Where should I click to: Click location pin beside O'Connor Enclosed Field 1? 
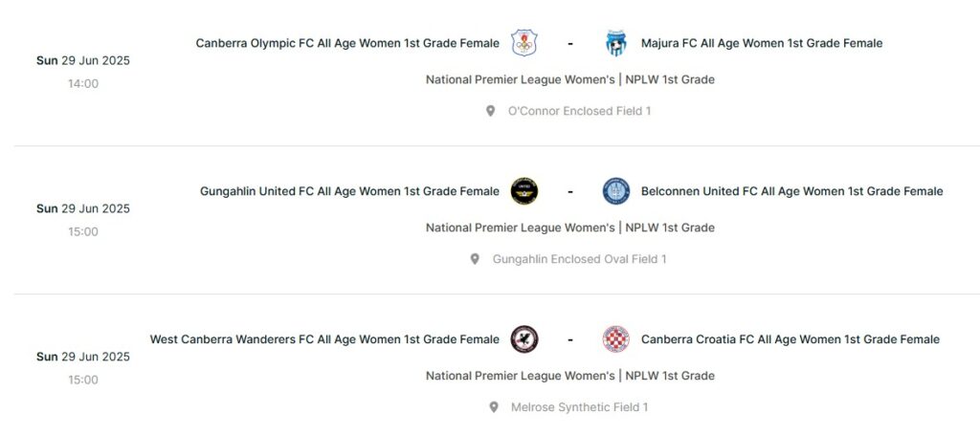pyautogui.click(x=491, y=111)
